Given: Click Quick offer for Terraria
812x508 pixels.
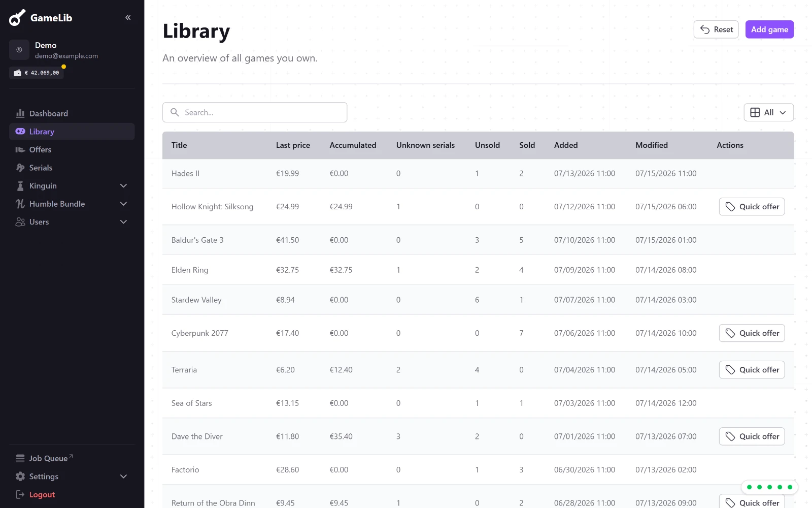Looking at the screenshot, I should [x=752, y=370].
